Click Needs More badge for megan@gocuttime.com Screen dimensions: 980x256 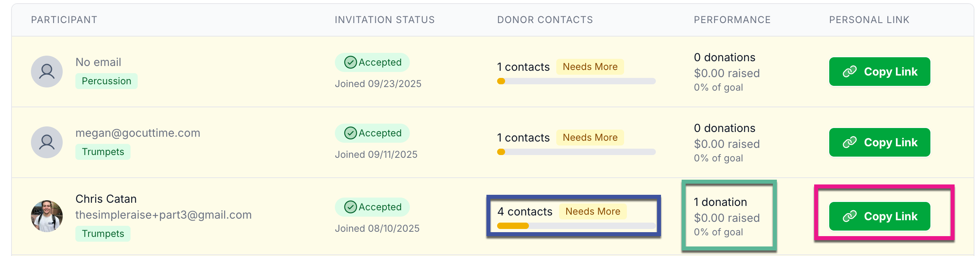tap(590, 138)
